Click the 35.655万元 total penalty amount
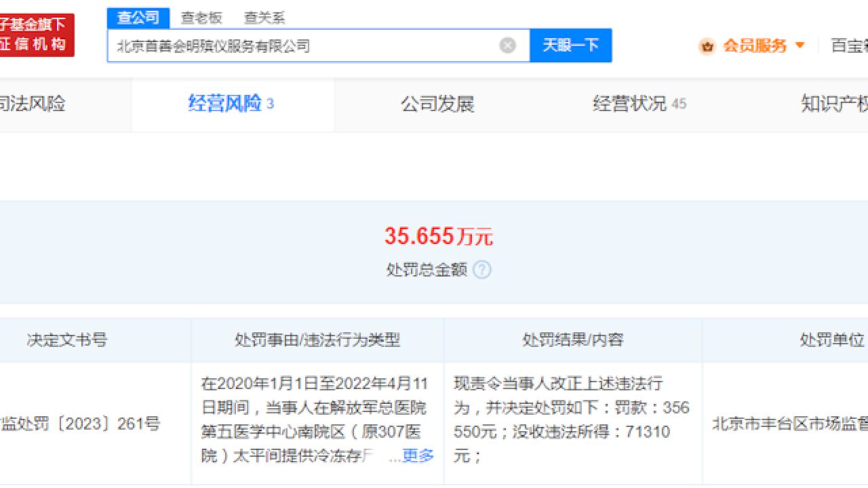 point(439,236)
